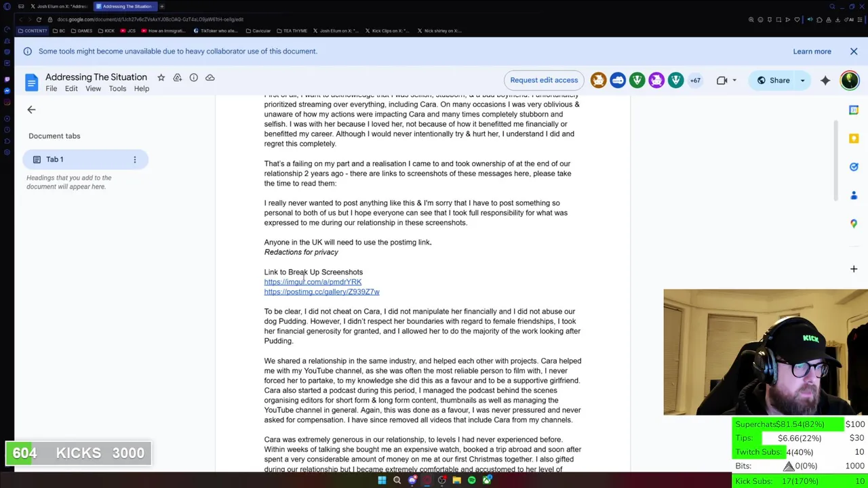Viewport: 868px width, 488px height.
Task: Open Kick Clips on X bookmark
Action: coord(389,30)
